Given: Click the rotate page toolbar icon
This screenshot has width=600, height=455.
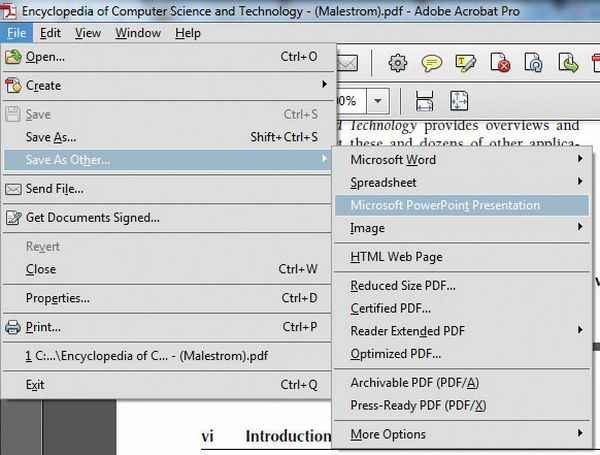Looking at the screenshot, I should click(533, 62).
